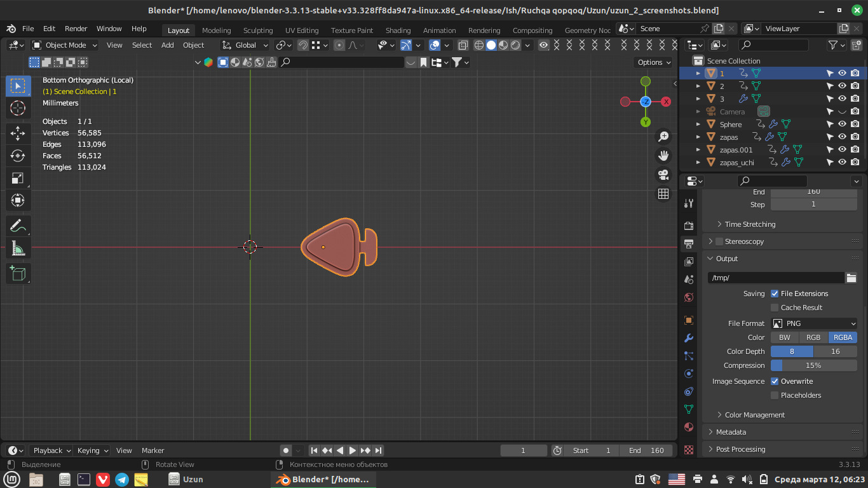Image resolution: width=868 pixels, height=488 pixels.
Task: Uncheck the File Extensions checkbox
Action: pyautogui.click(x=775, y=294)
